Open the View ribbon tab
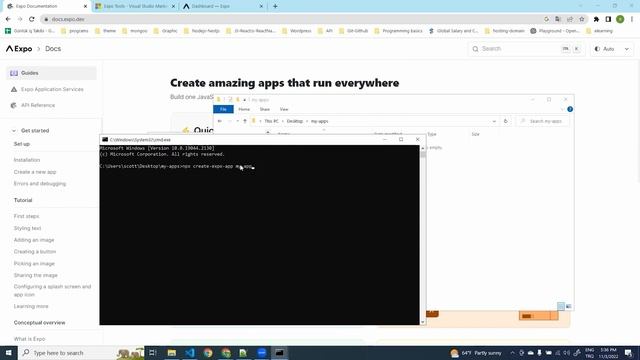 tap(284, 109)
